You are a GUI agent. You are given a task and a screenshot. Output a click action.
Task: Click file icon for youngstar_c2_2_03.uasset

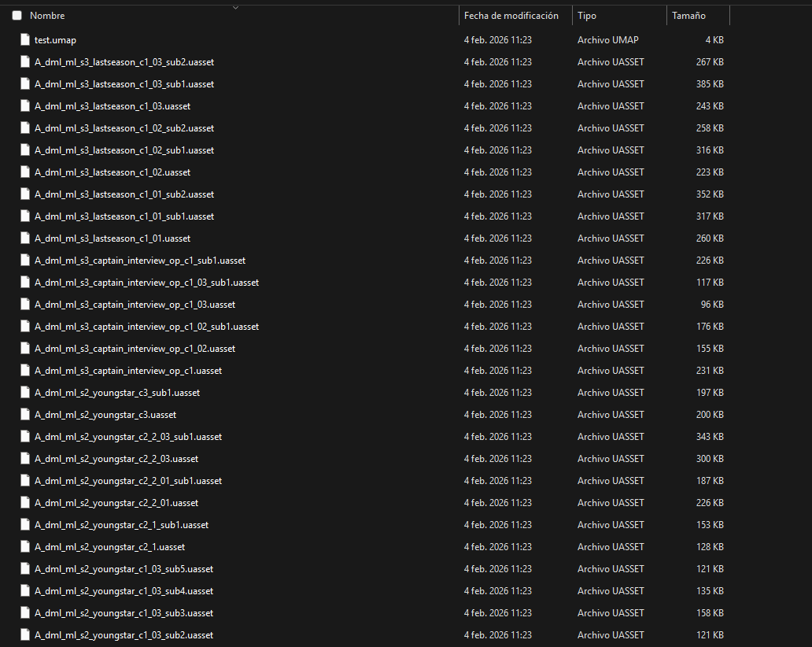click(25, 458)
